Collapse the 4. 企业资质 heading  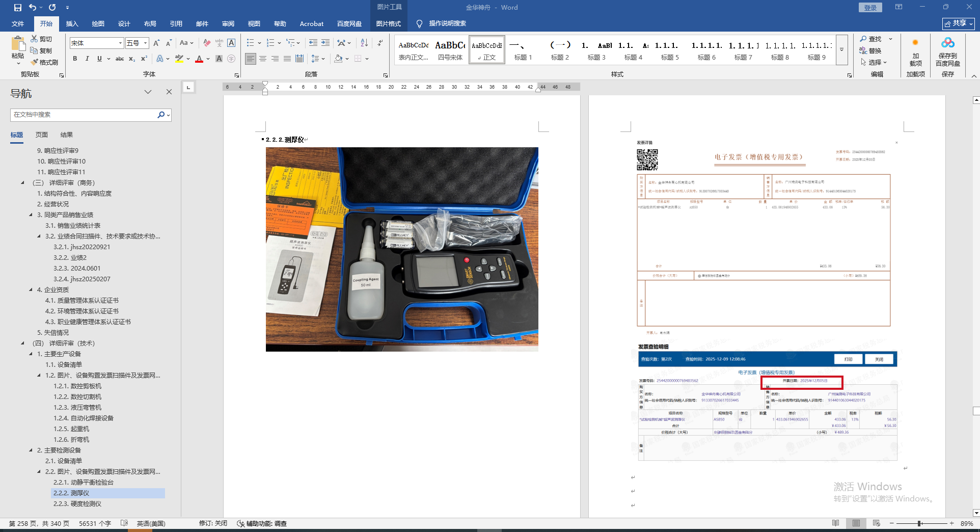pos(31,289)
